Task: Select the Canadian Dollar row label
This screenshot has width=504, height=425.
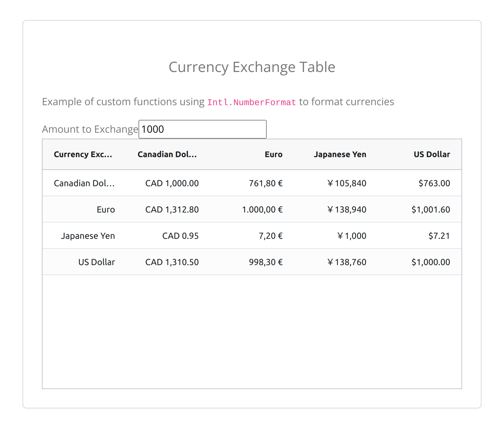Action: [84, 183]
